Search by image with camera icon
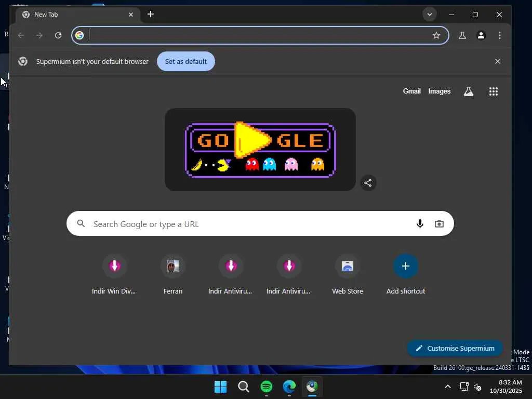Image resolution: width=532 pixels, height=399 pixels. [x=439, y=223]
